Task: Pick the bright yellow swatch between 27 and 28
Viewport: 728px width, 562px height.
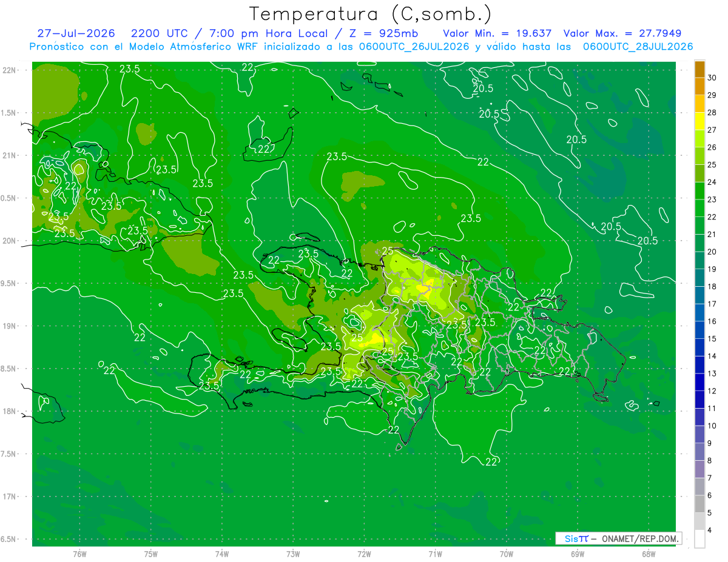Action: coord(699,121)
